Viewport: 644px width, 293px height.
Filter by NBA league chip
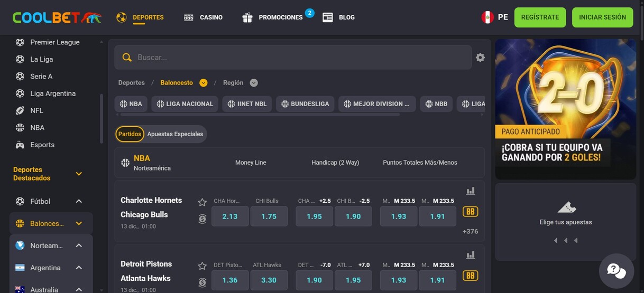click(x=131, y=104)
